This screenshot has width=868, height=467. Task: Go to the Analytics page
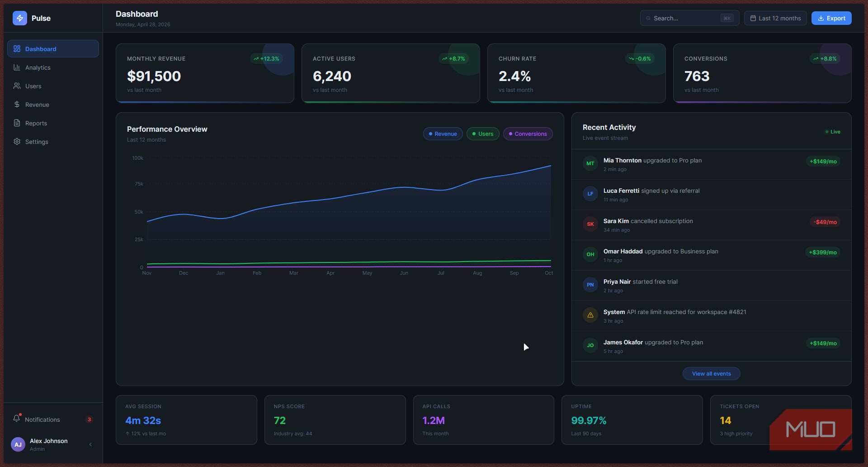pyautogui.click(x=53, y=67)
